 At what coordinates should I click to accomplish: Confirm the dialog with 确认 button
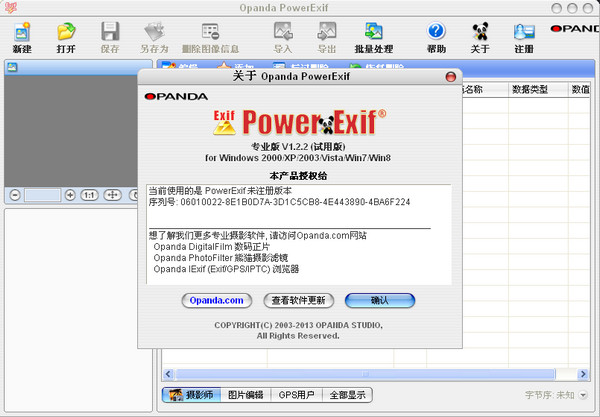click(x=379, y=300)
